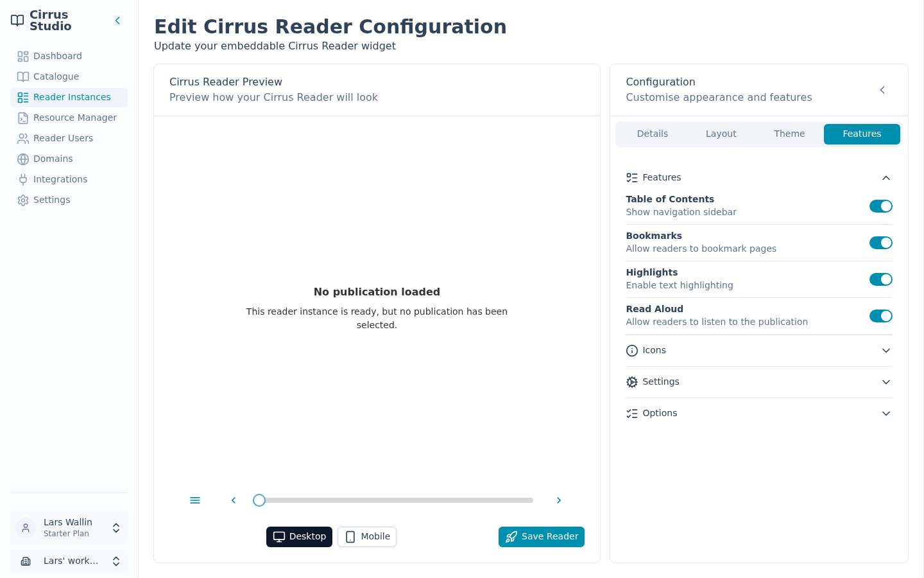Switch to the Layout tab
924x578 pixels.
[721, 134]
